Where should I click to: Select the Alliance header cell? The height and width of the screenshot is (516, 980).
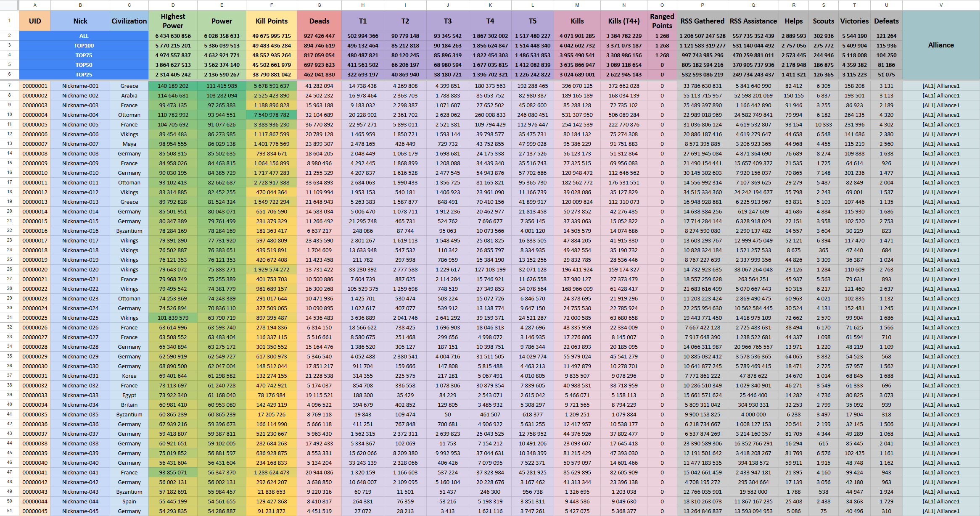[x=941, y=45]
